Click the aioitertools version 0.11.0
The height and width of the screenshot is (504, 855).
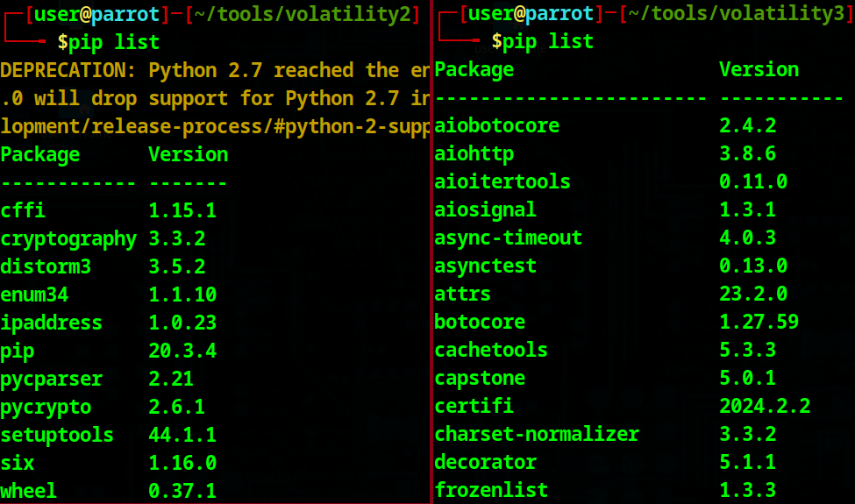point(753,182)
